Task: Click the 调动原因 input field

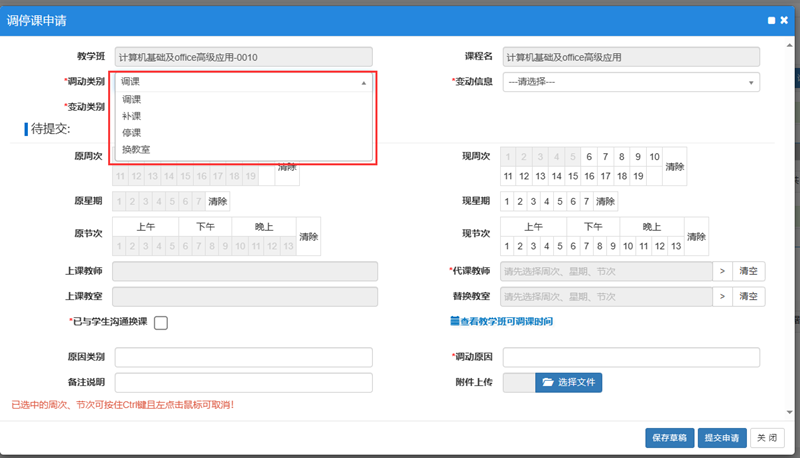Action: click(x=630, y=358)
